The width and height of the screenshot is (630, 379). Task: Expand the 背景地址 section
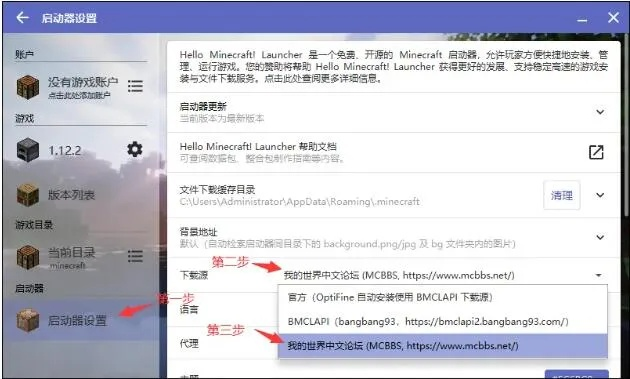click(600, 237)
